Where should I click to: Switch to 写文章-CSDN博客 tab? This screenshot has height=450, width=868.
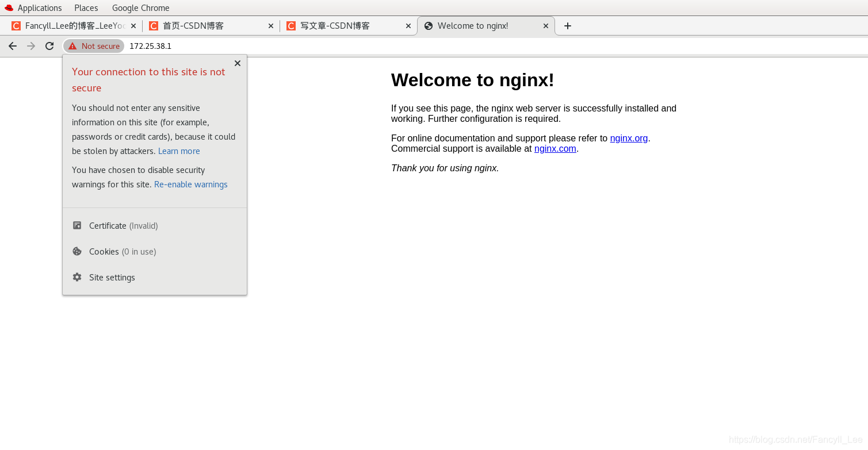(x=349, y=26)
